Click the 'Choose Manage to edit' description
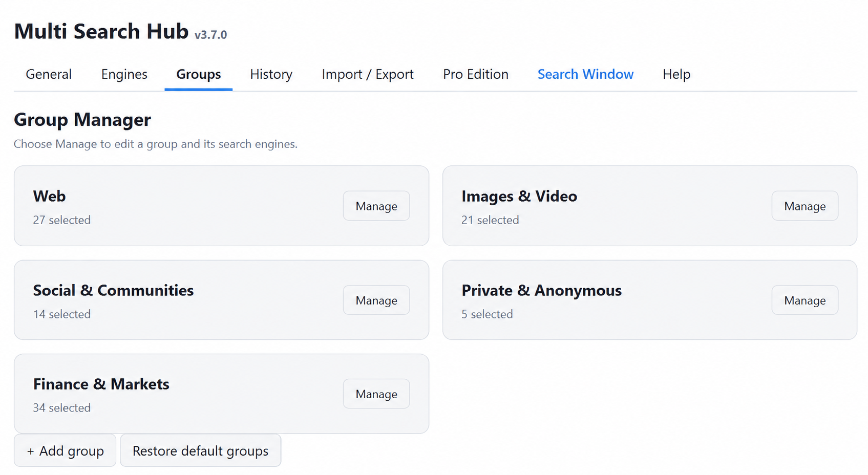The image size is (868, 475). pos(156,144)
